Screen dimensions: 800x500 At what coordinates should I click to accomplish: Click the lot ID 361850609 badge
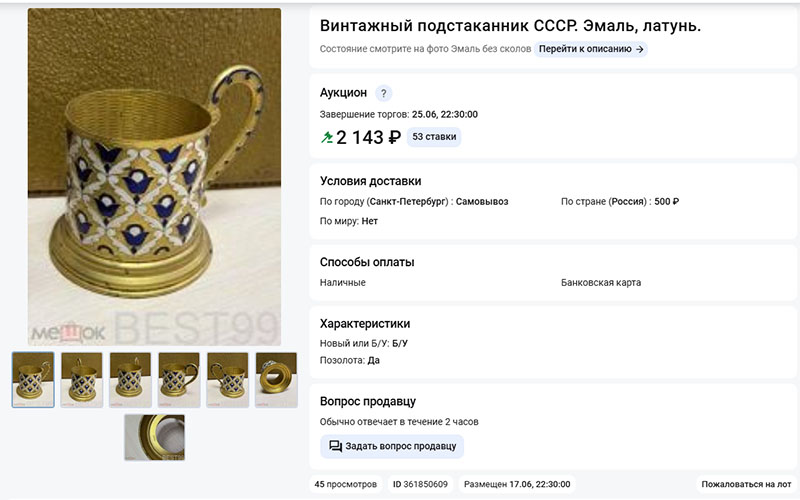click(x=420, y=484)
